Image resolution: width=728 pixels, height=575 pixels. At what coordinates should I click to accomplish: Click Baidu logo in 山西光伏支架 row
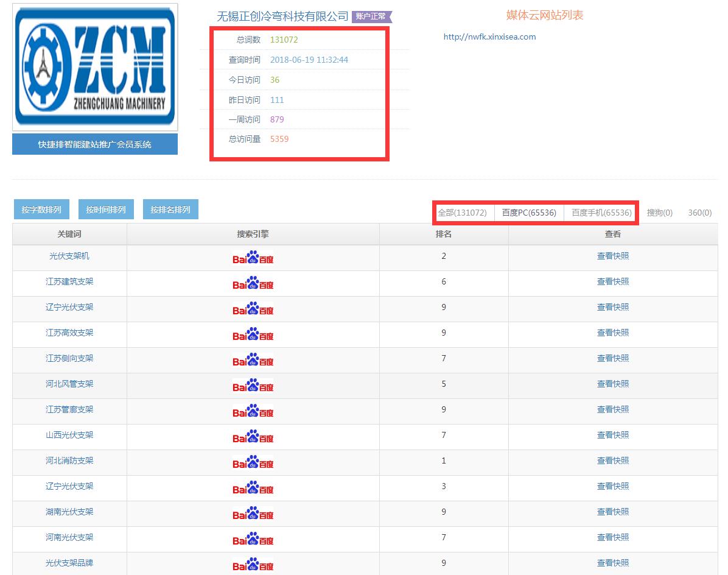click(x=253, y=437)
